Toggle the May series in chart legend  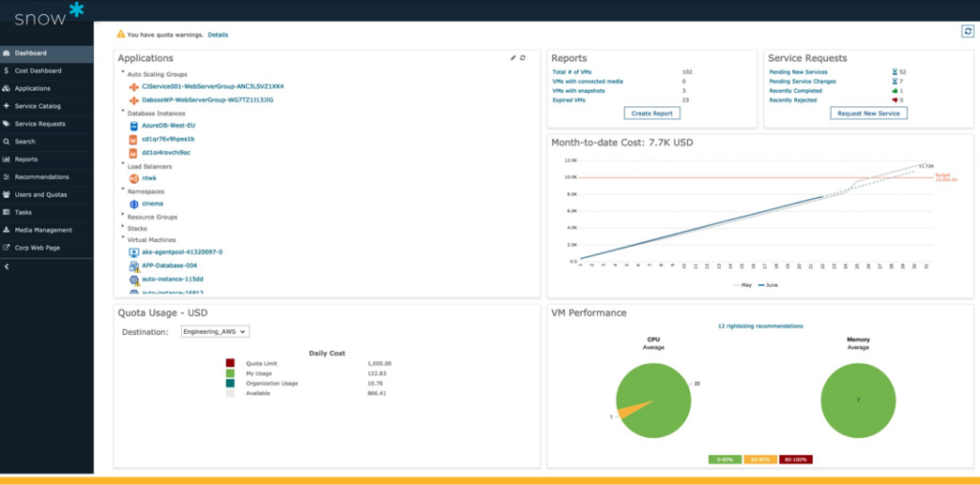pos(742,285)
